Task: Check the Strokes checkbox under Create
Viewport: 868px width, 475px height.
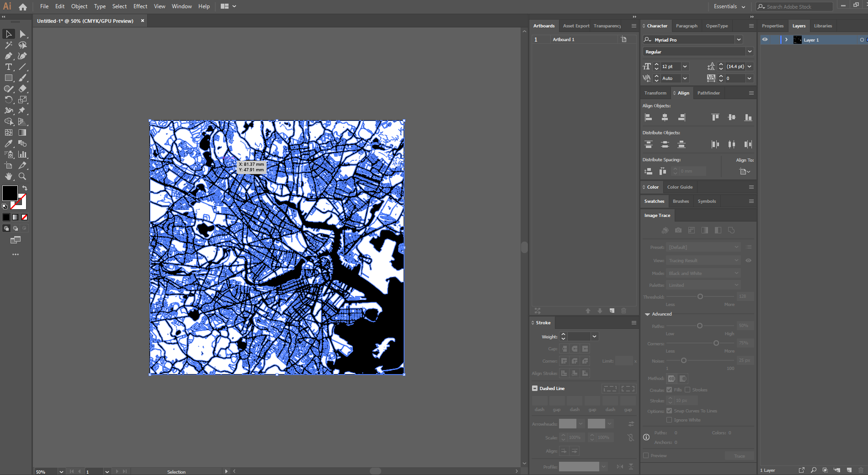Action: click(x=687, y=390)
